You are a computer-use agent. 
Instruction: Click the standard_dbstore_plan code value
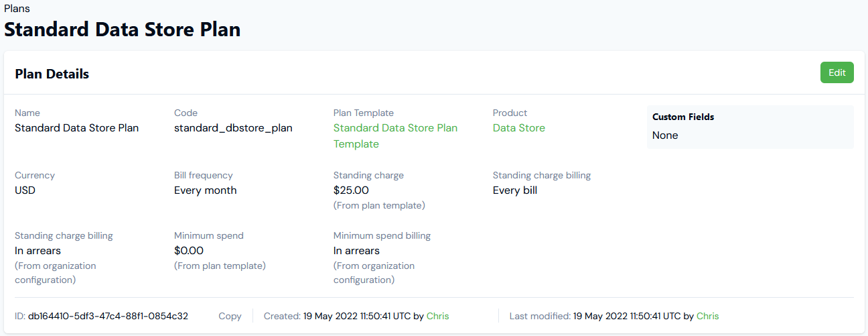tap(233, 128)
